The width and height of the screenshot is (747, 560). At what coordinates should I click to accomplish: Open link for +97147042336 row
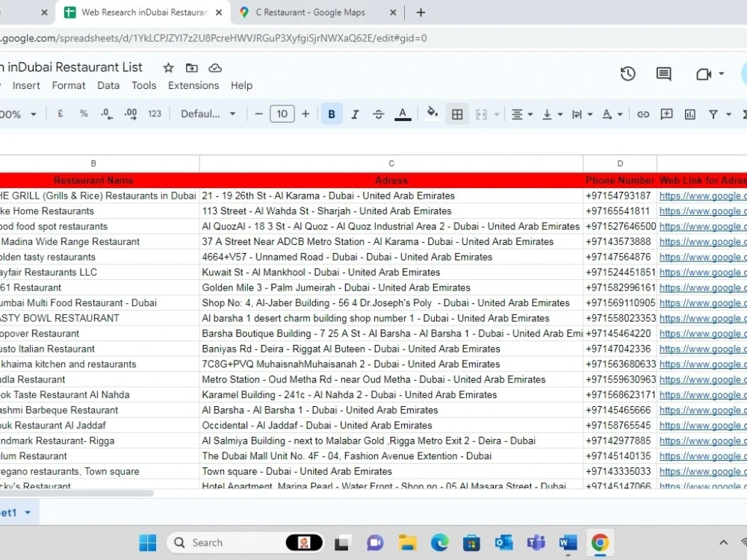pos(703,349)
